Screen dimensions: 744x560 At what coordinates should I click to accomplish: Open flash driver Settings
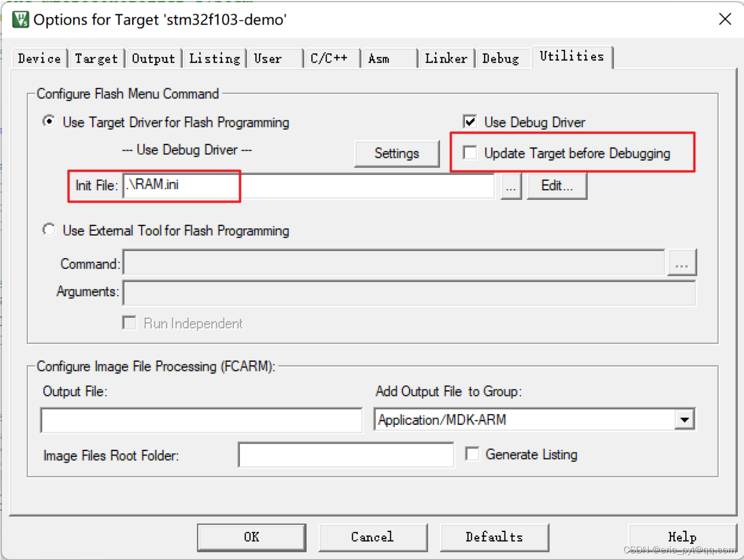pyautogui.click(x=397, y=153)
